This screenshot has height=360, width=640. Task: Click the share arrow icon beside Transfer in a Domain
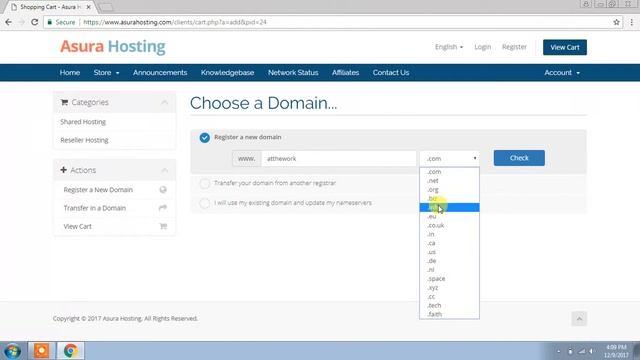coord(163,208)
